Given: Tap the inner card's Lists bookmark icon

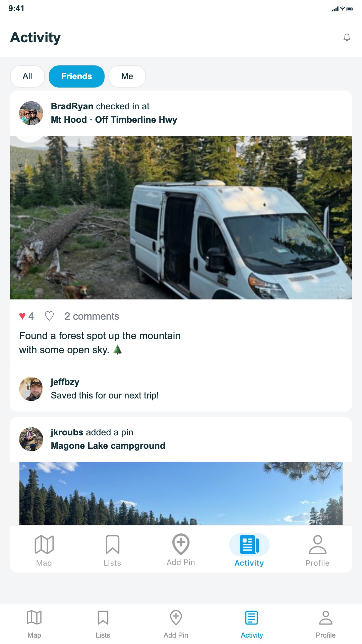Looking at the screenshot, I should pos(113,544).
